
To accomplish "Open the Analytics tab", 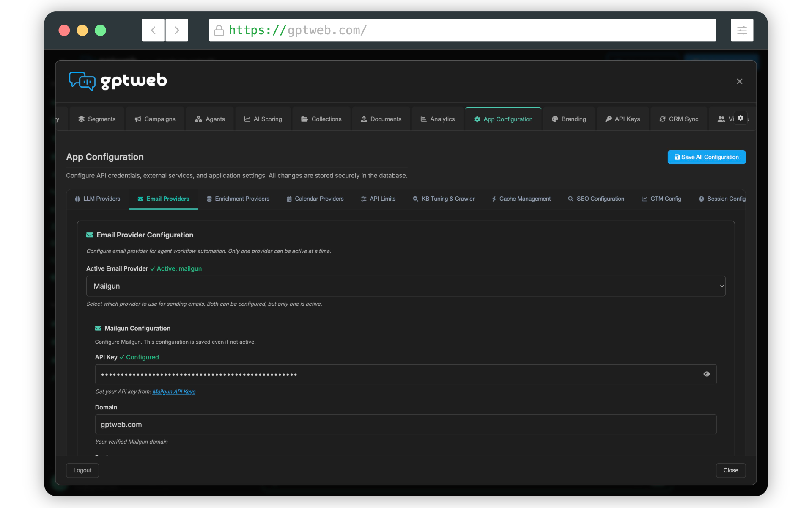I will [x=438, y=119].
